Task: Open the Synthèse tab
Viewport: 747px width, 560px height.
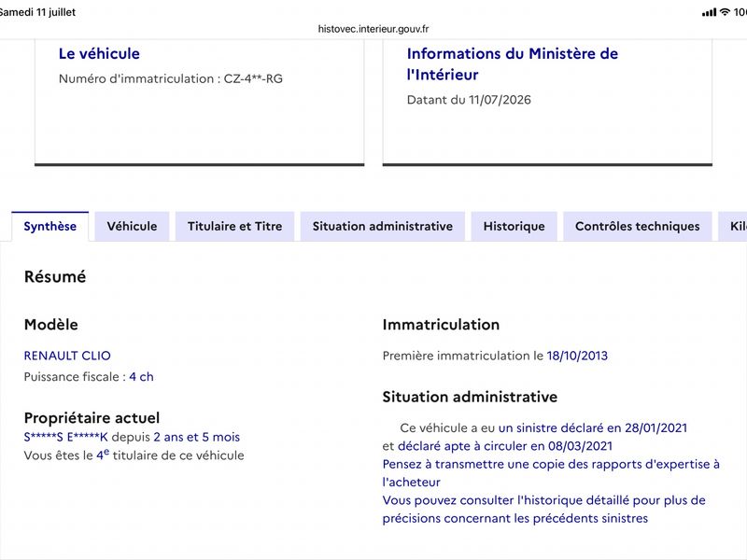Action: tap(50, 226)
